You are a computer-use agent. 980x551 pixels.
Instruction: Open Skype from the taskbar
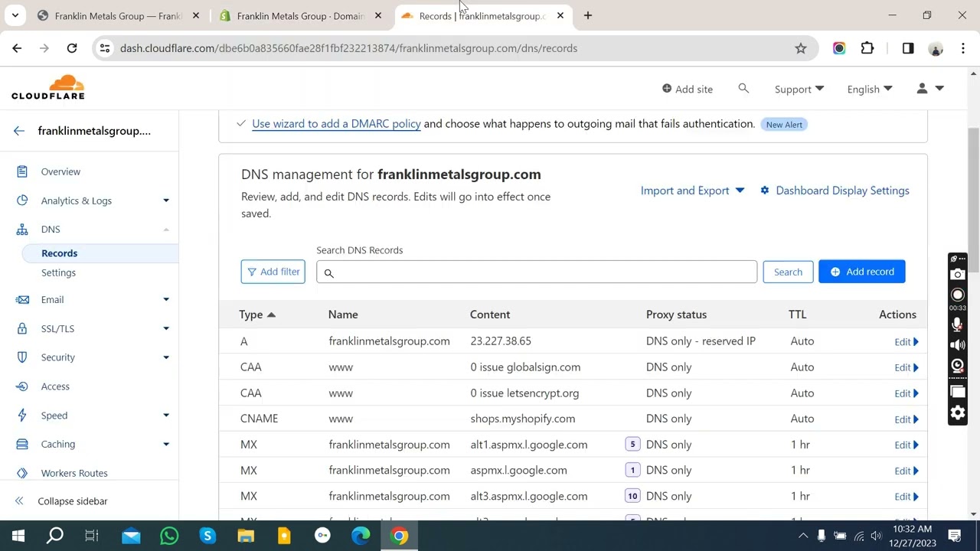pyautogui.click(x=207, y=536)
